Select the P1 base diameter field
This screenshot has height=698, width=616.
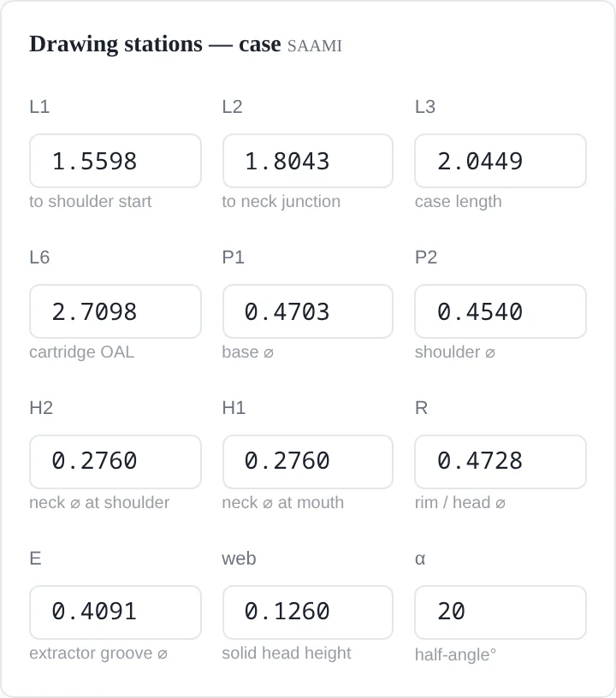(307, 311)
